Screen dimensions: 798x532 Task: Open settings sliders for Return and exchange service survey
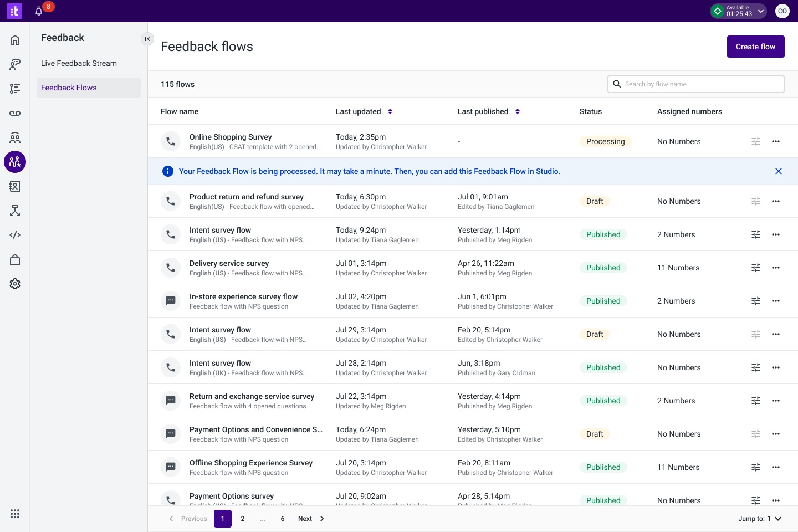pyautogui.click(x=756, y=401)
